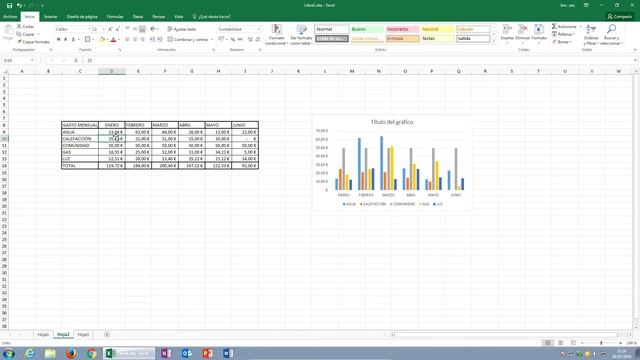
Task: Apply the Salida cell style
Action: click(473, 39)
